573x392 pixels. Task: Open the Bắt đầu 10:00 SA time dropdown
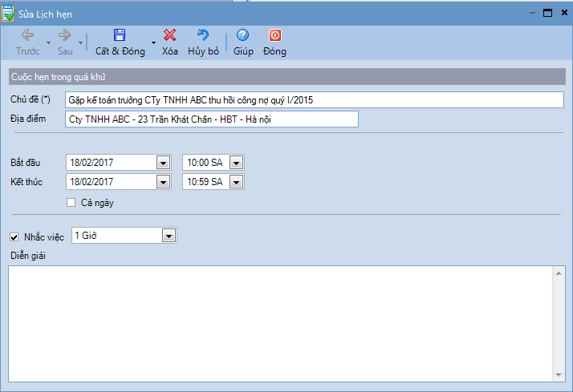tap(236, 163)
